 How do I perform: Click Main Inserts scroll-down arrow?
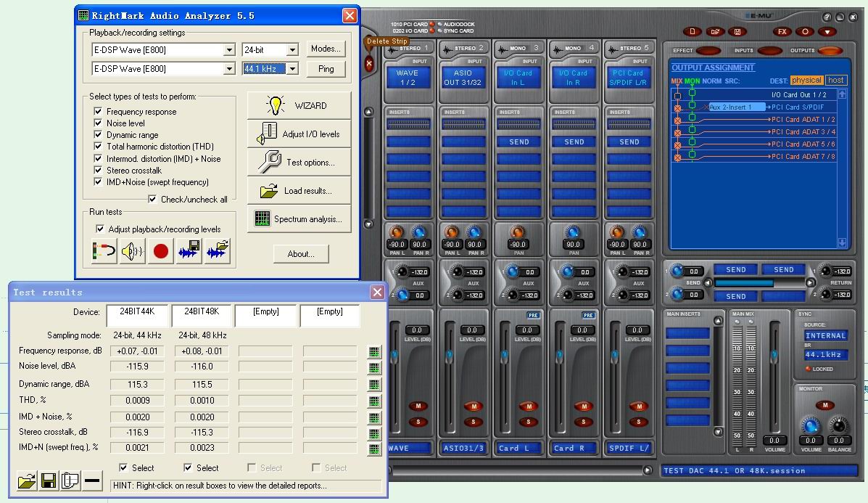click(x=718, y=432)
